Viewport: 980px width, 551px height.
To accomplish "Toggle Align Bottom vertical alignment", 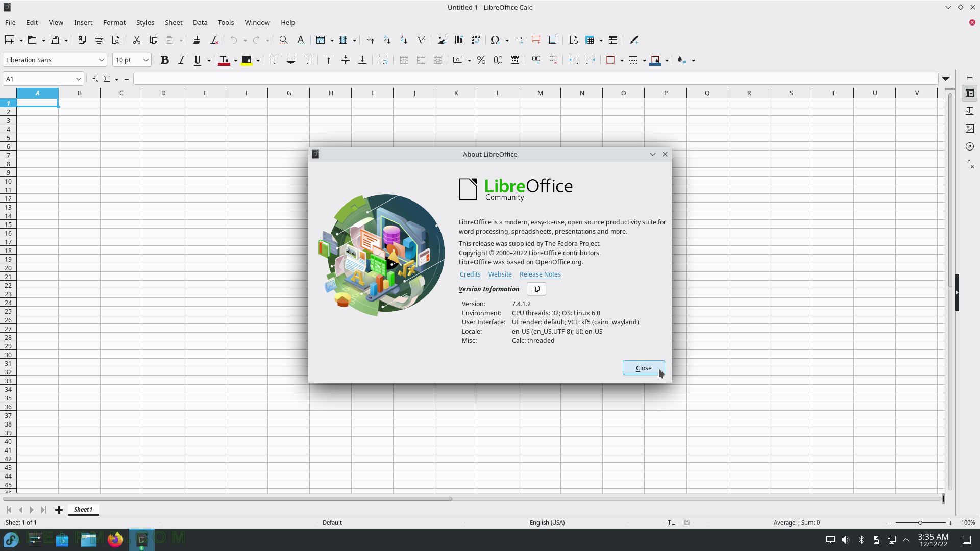I will 362,60.
